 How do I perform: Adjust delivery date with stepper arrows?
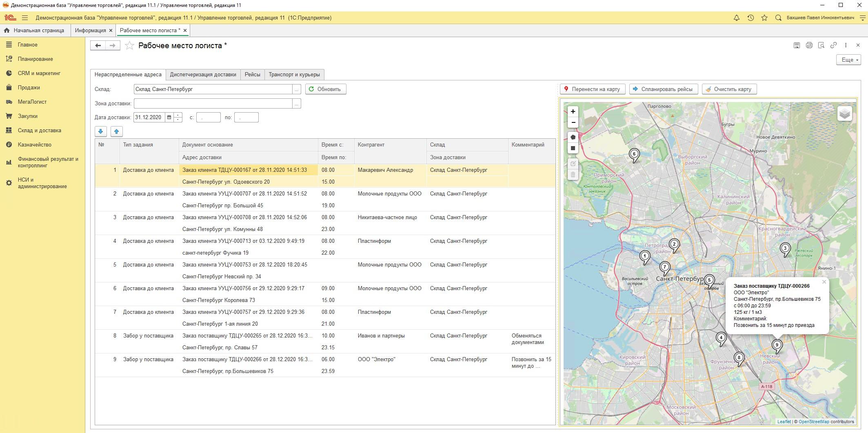point(178,118)
